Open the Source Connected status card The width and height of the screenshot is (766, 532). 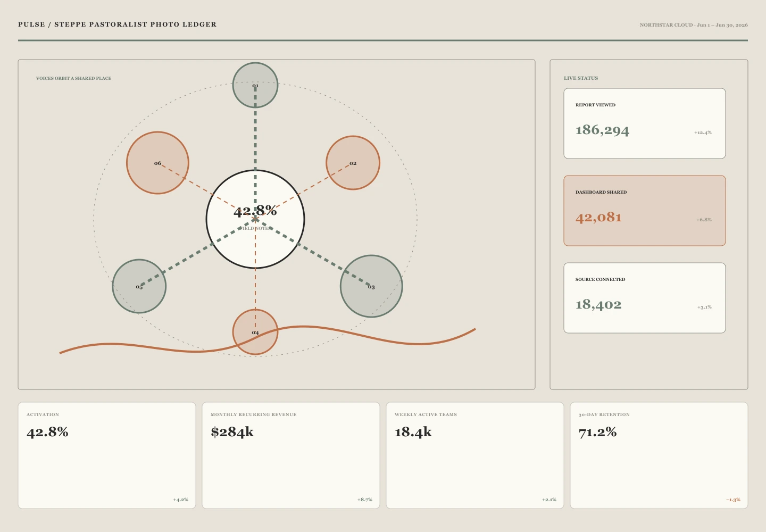point(645,298)
